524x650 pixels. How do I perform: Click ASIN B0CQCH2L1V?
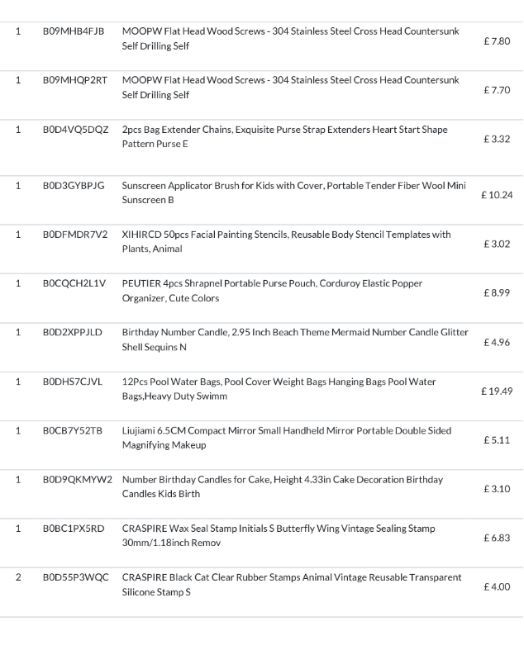coord(74,284)
